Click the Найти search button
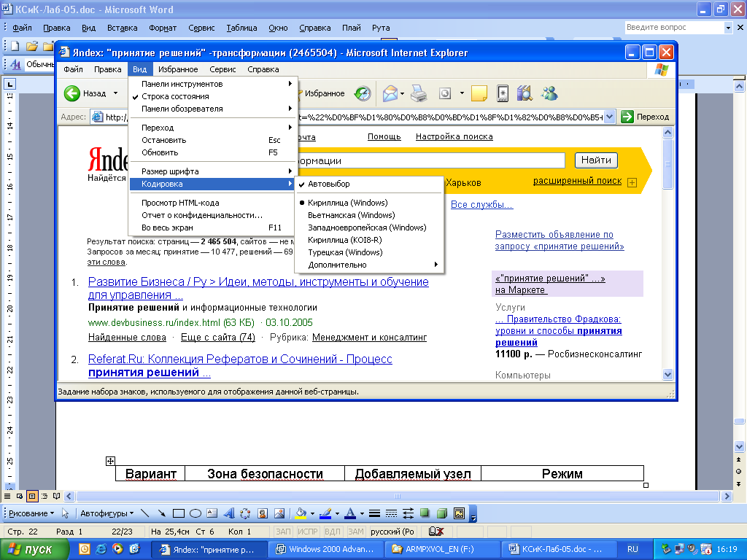 [596, 160]
